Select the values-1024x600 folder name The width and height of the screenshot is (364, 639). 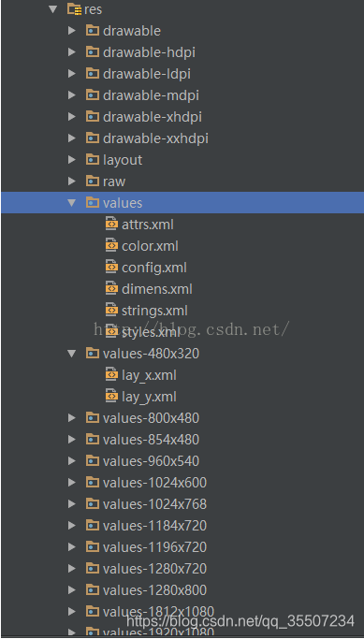[155, 483]
